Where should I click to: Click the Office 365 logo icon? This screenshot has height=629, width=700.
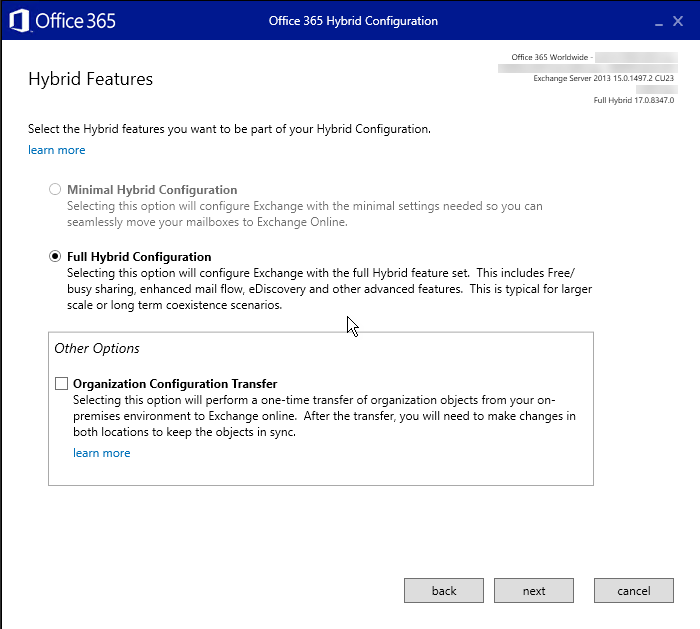coord(19,21)
